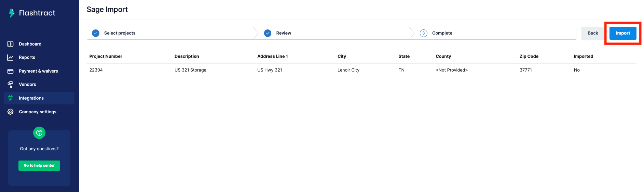Click the Project Number column header

(x=106, y=56)
